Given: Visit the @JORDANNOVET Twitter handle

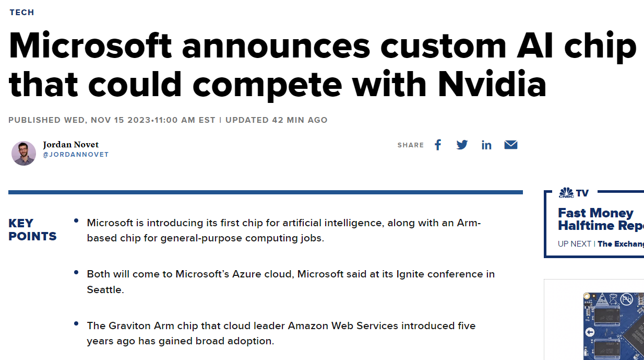Looking at the screenshot, I should click(x=76, y=155).
